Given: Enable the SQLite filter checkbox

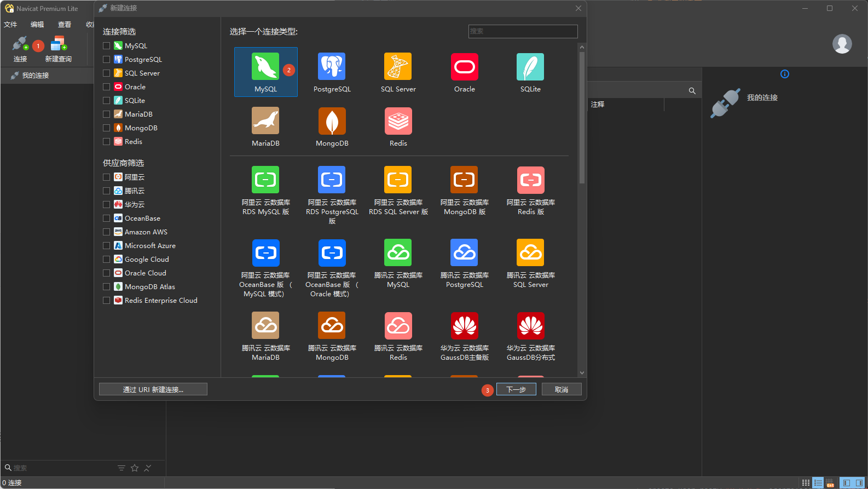Looking at the screenshot, I should pyautogui.click(x=107, y=101).
